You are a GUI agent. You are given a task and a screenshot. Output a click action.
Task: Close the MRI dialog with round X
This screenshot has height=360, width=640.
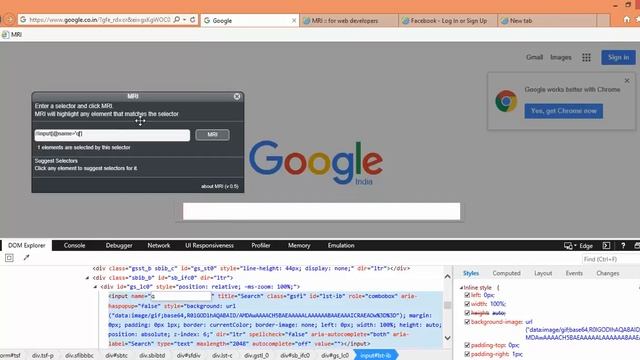(x=237, y=97)
